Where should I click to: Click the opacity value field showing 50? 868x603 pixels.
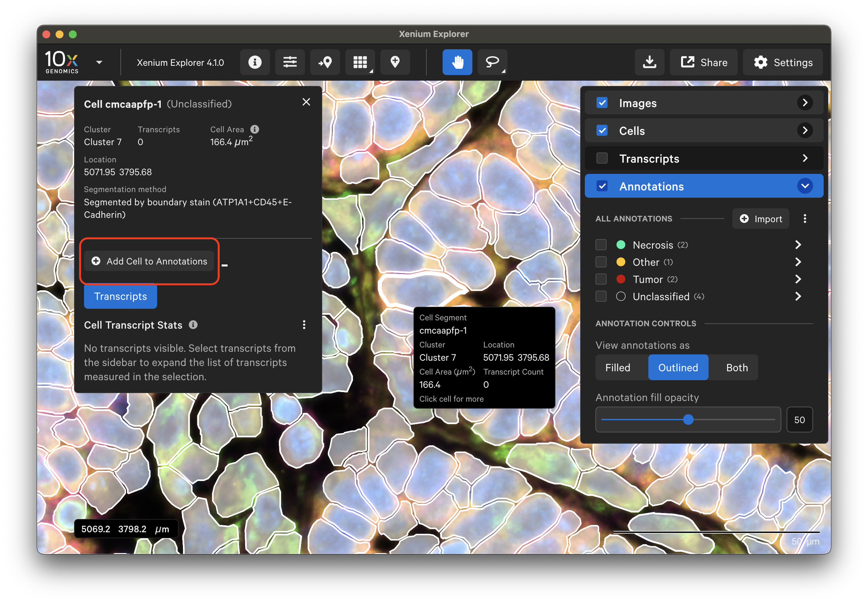point(799,420)
